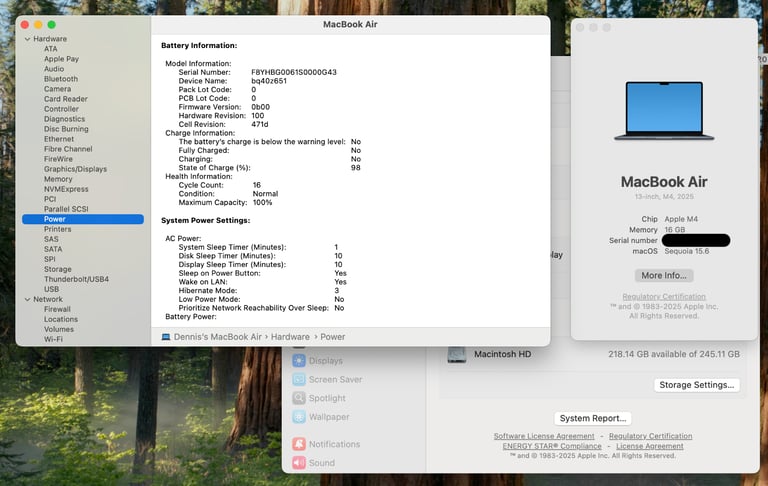Select USB in the Hardware list
The height and width of the screenshot is (486, 768).
51,290
